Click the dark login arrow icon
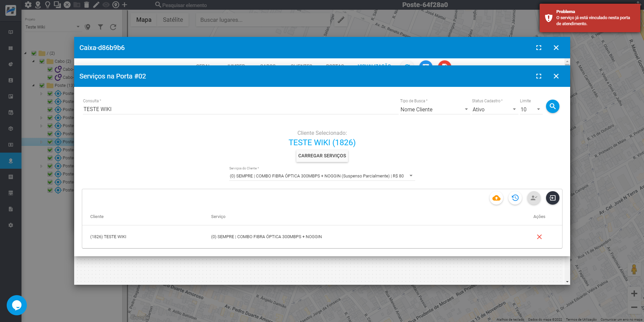The image size is (644, 322). pos(552,198)
